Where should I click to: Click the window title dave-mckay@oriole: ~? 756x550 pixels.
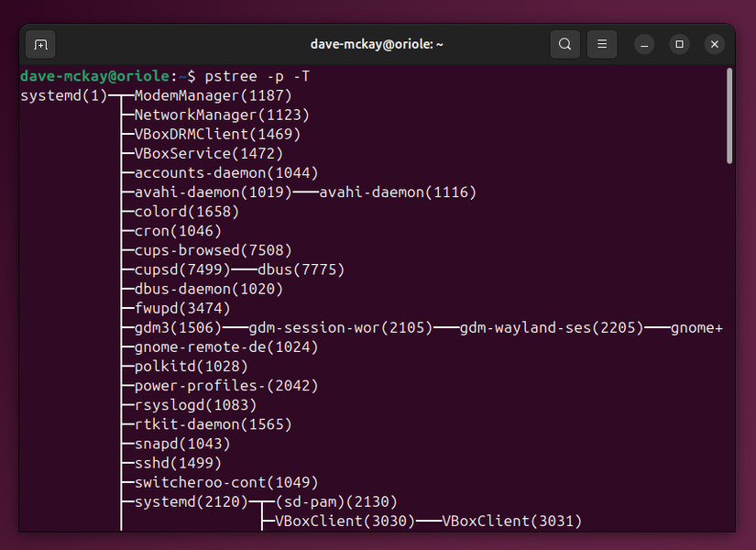378,44
